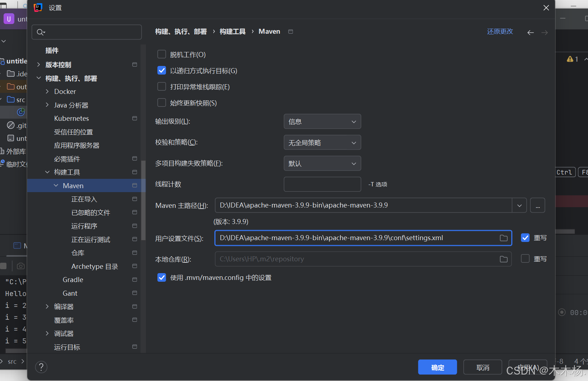Click the back navigation arrow icon
This screenshot has height=381, width=588.
[531, 33]
